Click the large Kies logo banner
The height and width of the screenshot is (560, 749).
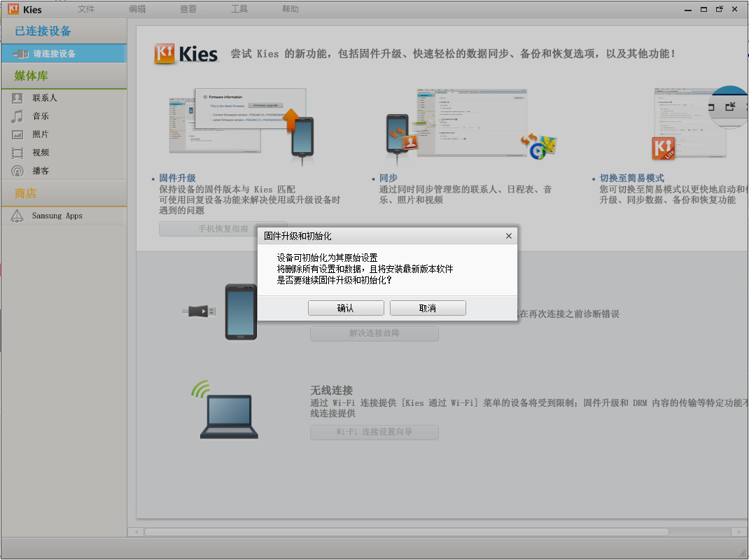point(186,53)
